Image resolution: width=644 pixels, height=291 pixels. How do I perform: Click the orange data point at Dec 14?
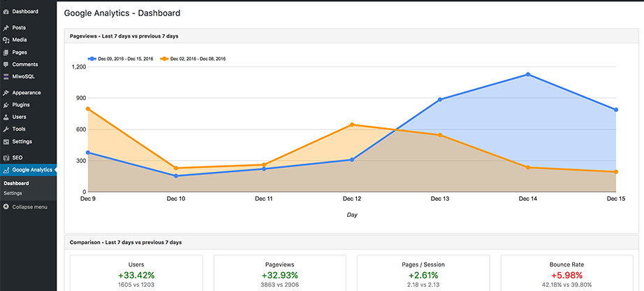[528, 167]
